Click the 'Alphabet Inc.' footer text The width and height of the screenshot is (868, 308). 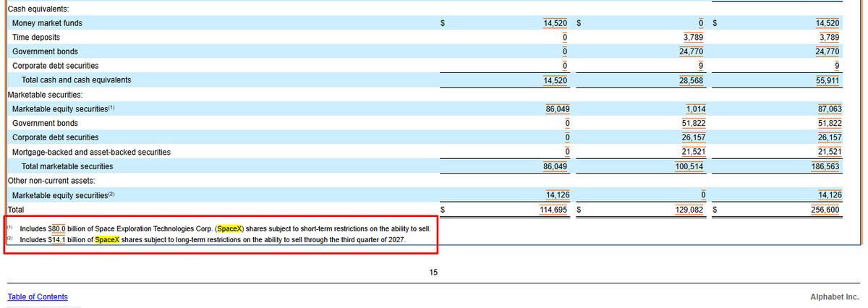(x=835, y=297)
